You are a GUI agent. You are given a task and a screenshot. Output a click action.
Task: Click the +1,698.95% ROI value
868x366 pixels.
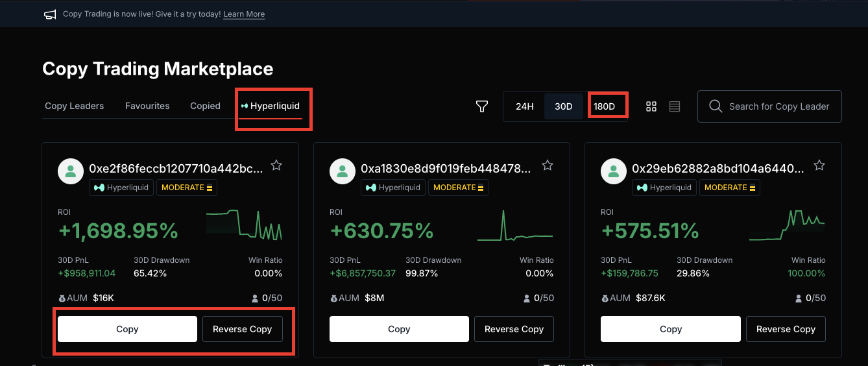click(x=118, y=230)
